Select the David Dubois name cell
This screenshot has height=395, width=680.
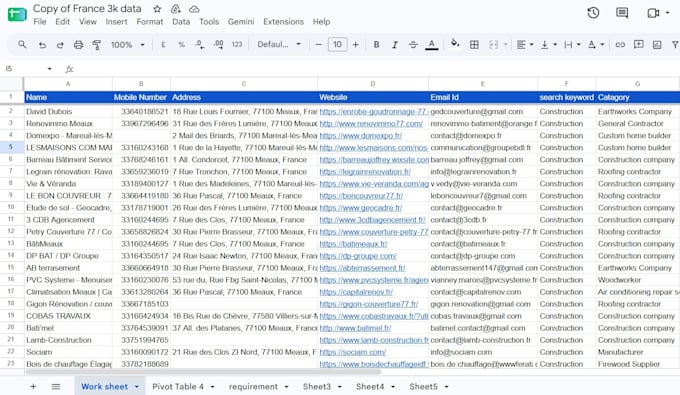68,111
